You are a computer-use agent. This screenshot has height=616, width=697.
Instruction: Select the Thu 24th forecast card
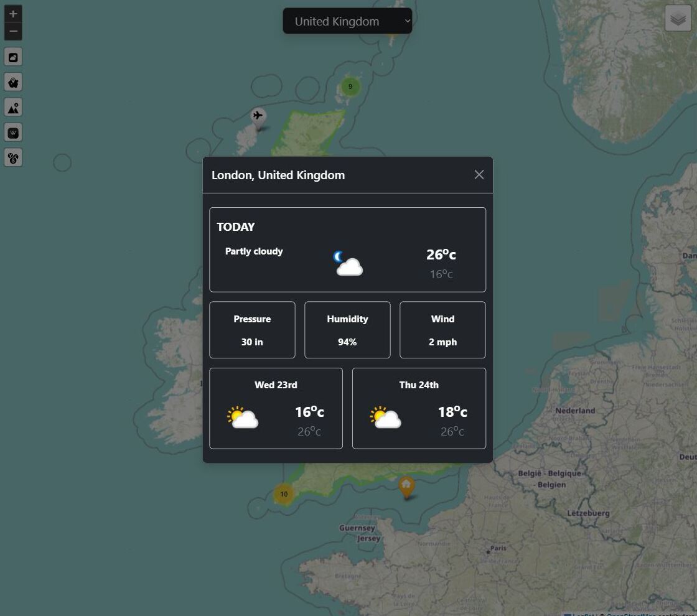pyautogui.click(x=419, y=408)
